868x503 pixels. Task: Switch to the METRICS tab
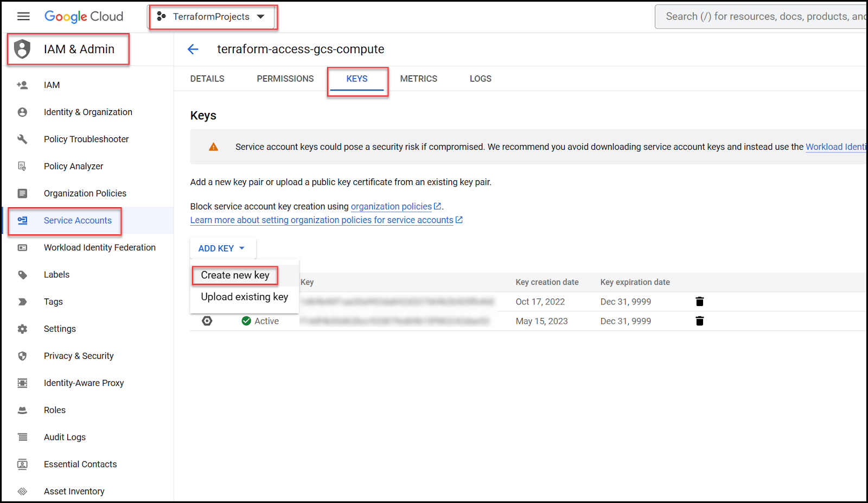418,78
